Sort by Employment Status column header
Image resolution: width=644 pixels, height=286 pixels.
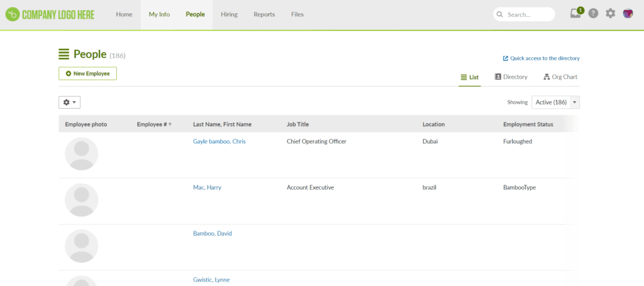pos(528,124)
